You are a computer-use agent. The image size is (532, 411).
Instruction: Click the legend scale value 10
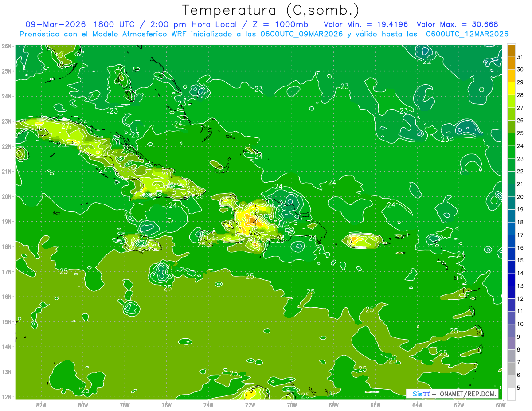pos(520,324)
